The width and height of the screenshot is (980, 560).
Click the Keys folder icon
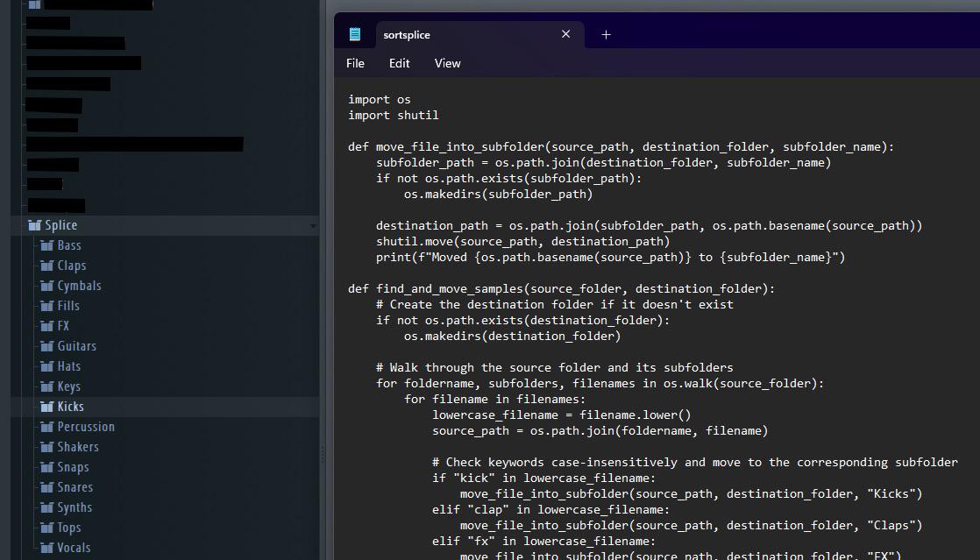45,386
